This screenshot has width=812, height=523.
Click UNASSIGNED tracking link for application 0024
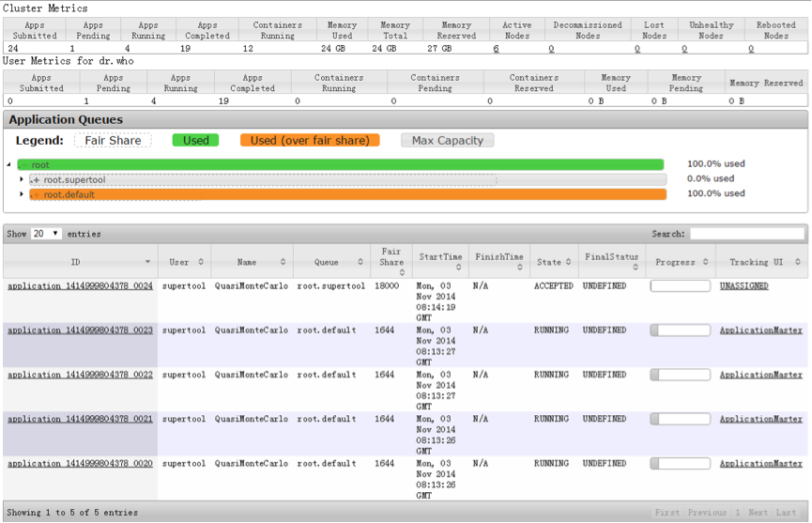tap(744, 285)
